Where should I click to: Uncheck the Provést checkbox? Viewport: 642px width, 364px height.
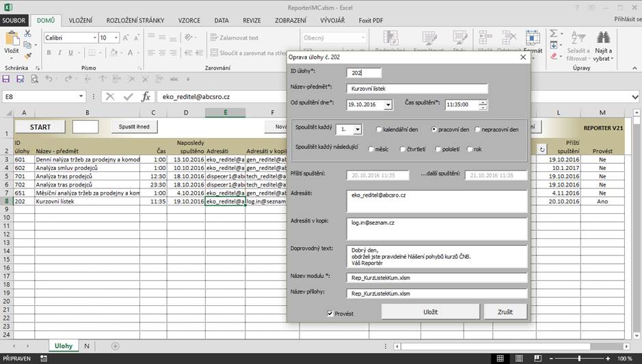click(330, 313)
